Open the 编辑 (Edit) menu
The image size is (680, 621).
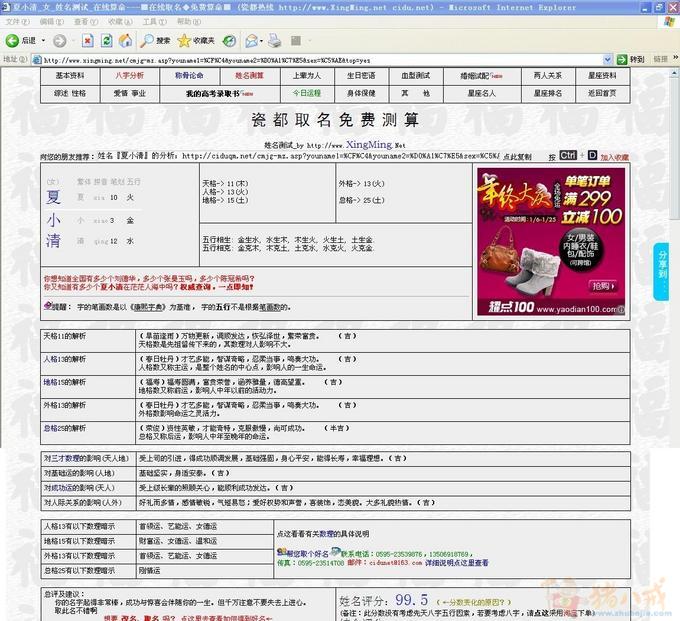52,22
